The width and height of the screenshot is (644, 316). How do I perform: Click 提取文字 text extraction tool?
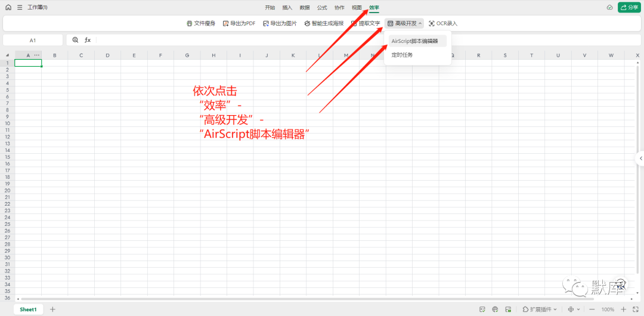coord(366,23)
